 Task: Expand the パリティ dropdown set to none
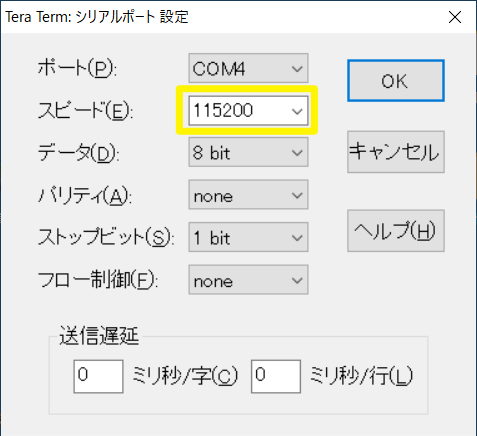point(248,195)
